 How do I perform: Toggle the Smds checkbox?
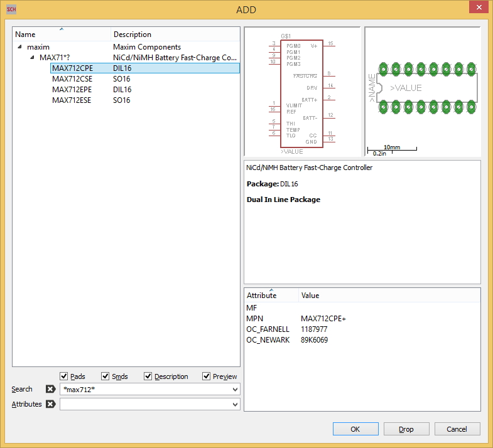pos(105,376)
